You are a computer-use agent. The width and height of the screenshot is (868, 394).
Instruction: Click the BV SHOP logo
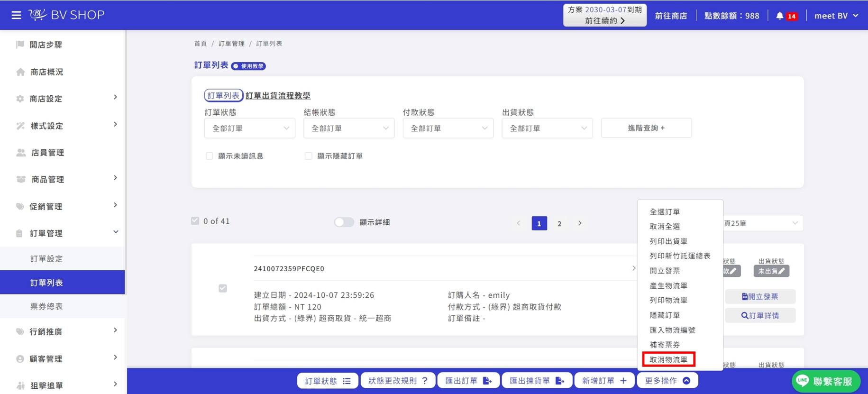coord(66,15)
